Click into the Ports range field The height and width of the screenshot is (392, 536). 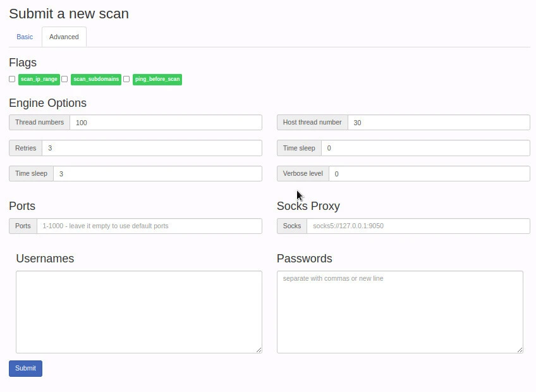click(149, 226)
